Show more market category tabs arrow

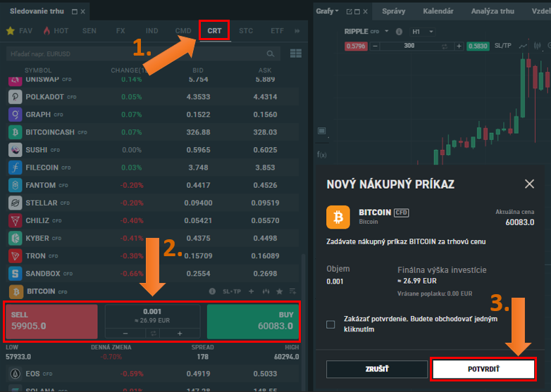297,31
